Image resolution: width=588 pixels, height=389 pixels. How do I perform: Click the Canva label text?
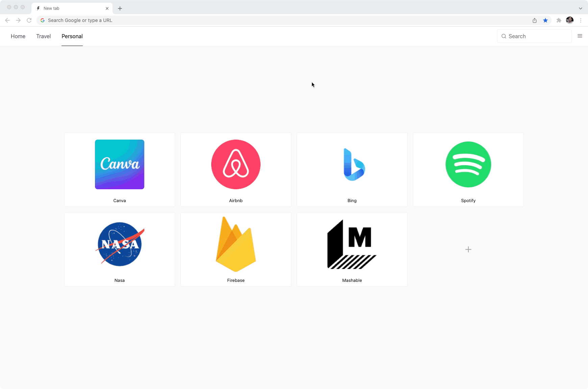pyautogui.click(x=120, y=200)
